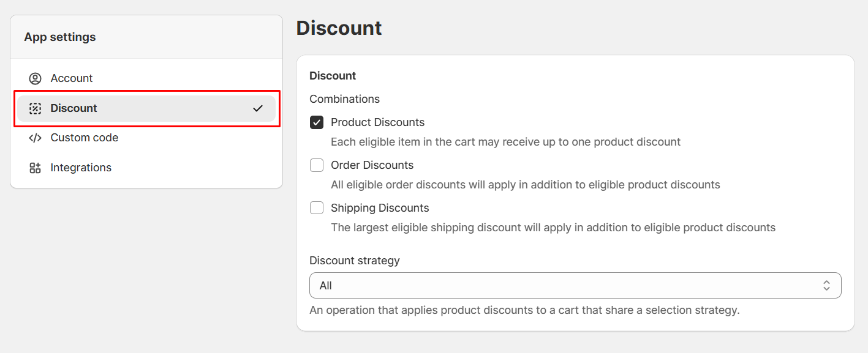This screenshot has height=353, width=868.
Task: Click the up-down chevron in strategy select
Action: point(826,286)
